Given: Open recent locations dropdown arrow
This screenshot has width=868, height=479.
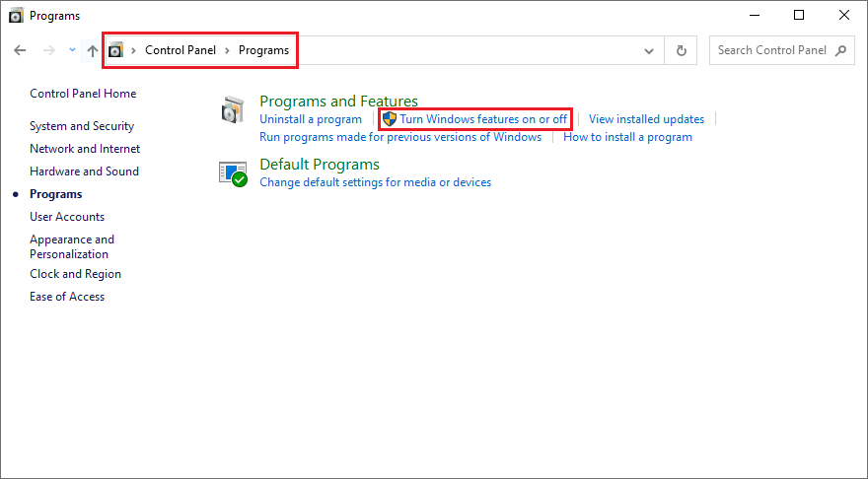Looking at the screenshot, I should 72,50.
